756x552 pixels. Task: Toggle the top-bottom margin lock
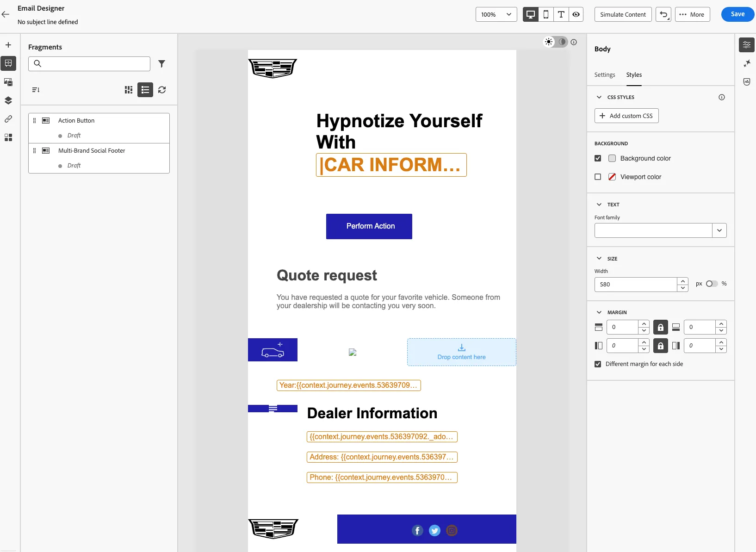661,327
